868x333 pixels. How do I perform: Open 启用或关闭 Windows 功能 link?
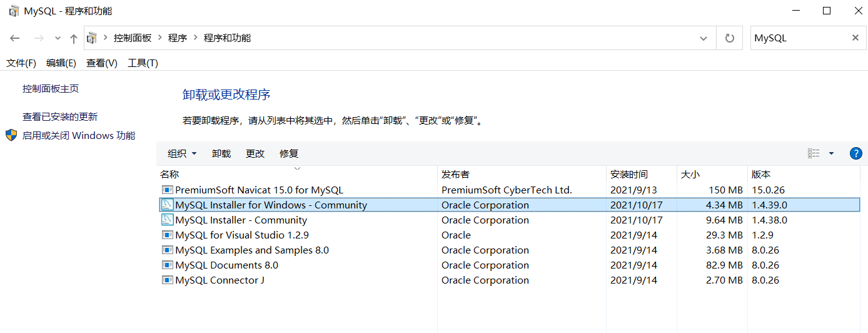[79, 135]
